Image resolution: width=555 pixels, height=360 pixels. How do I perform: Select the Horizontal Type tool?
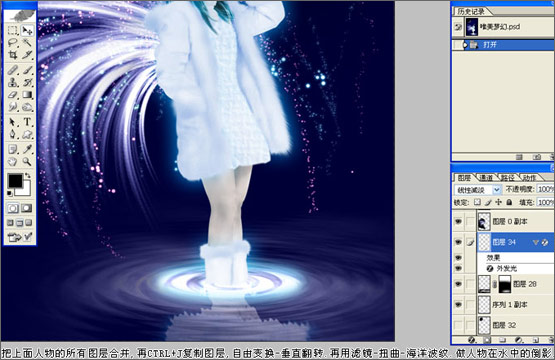(x=27, y=122)
